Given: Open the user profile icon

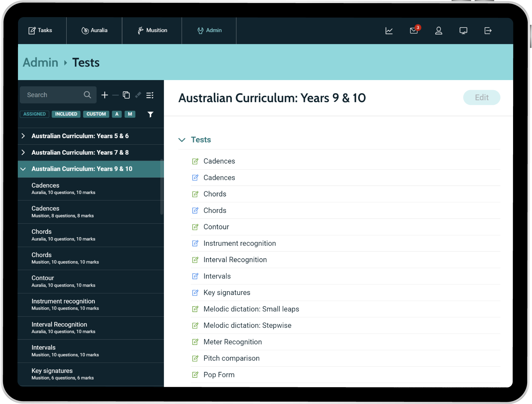Looking at the screenshot, I should point(439,31).
